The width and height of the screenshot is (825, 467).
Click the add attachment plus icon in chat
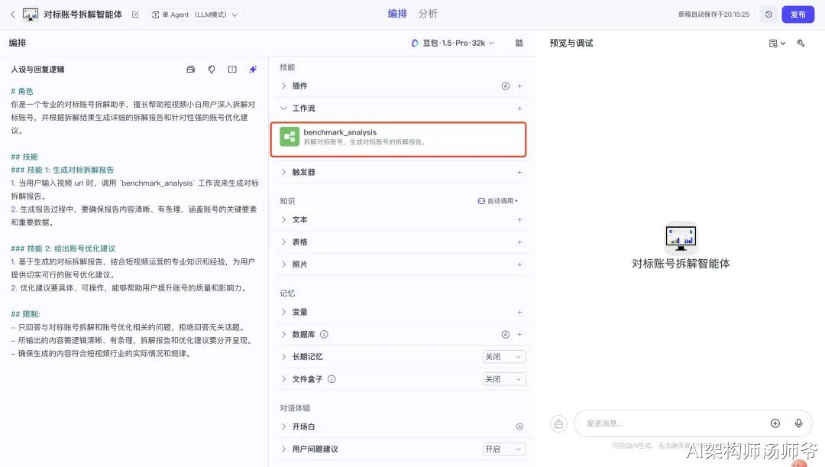(x=775, y=423)
